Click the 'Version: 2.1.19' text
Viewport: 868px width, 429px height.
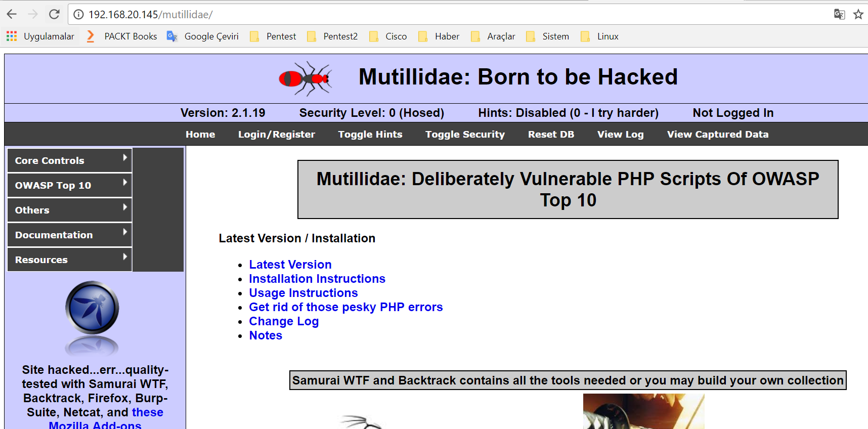(x=223, y=113)
